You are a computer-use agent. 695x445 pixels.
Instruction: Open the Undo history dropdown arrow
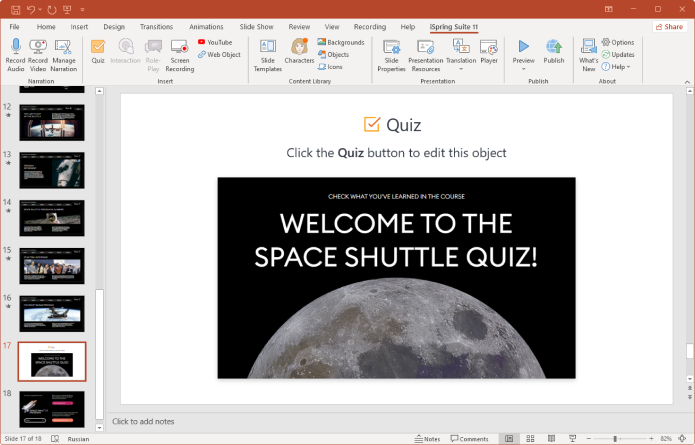tap(40, 9)
